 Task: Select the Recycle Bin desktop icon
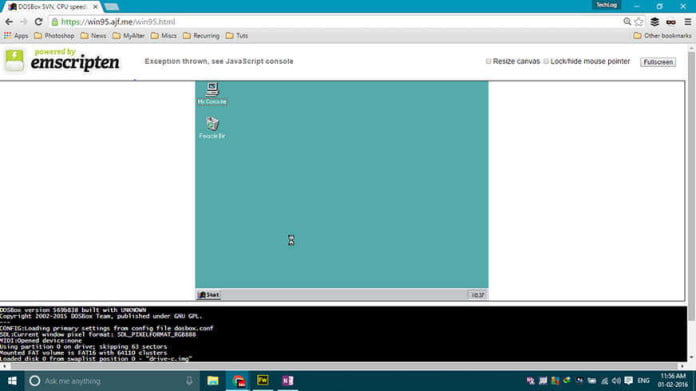coord(212,127)
